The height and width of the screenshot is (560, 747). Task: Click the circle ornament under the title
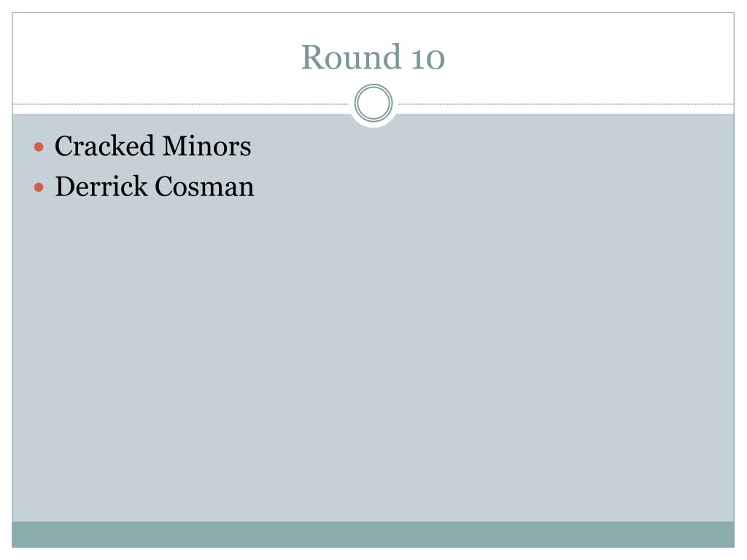pyautogui.click(x=373, y=103)
